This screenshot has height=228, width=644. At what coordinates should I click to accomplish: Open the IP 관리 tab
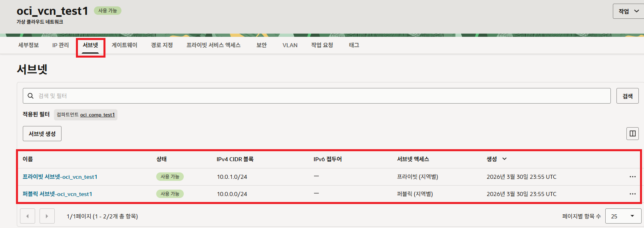coord(60,45)
